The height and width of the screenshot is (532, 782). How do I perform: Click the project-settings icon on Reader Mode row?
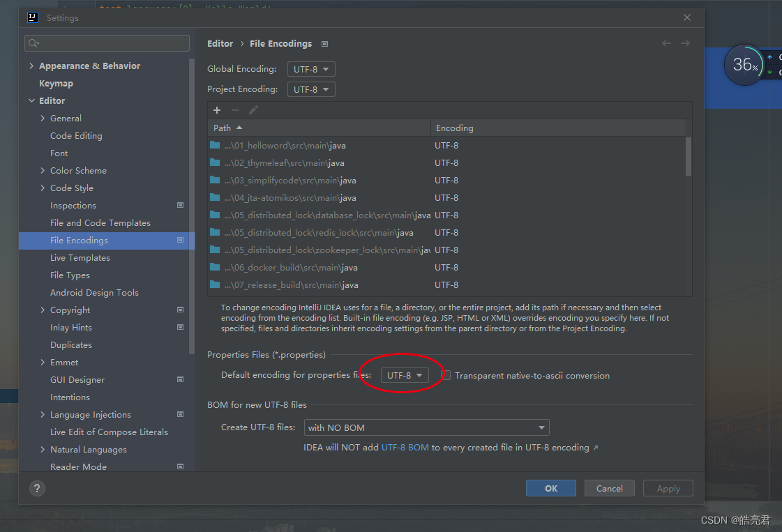coord(181,466)
